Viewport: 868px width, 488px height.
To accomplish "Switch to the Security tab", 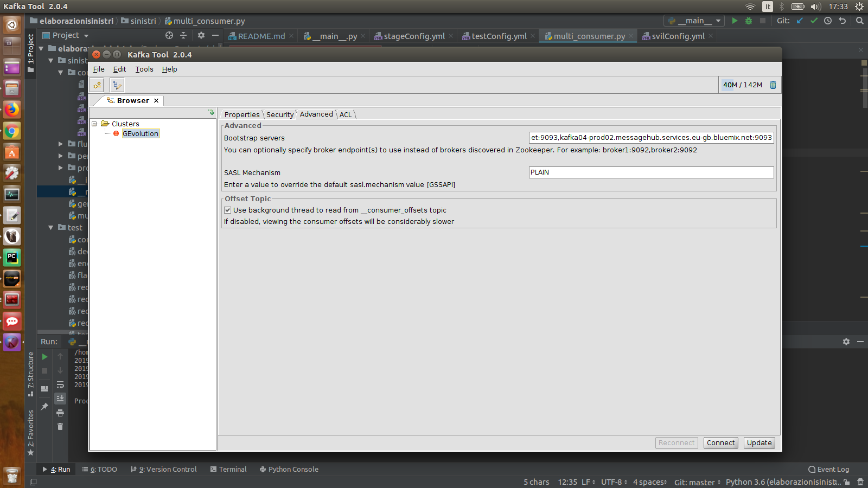I will pos(280,114).
